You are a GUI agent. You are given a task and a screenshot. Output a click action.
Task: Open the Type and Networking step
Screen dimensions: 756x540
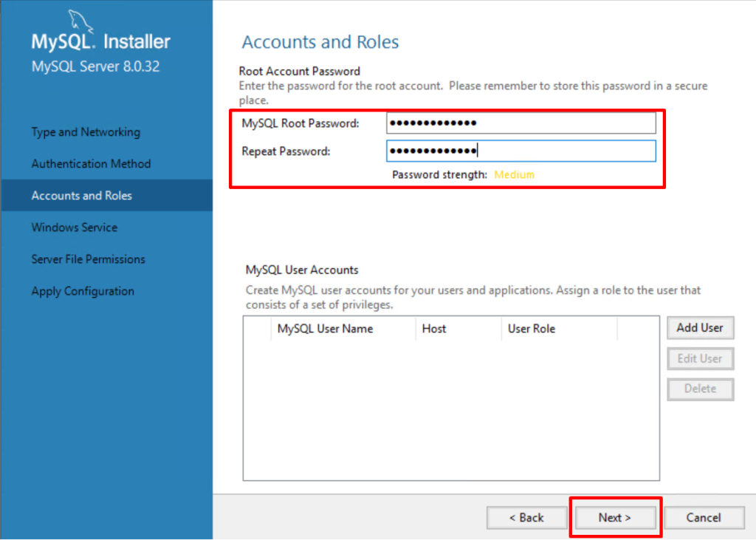[x=86, y=132]
